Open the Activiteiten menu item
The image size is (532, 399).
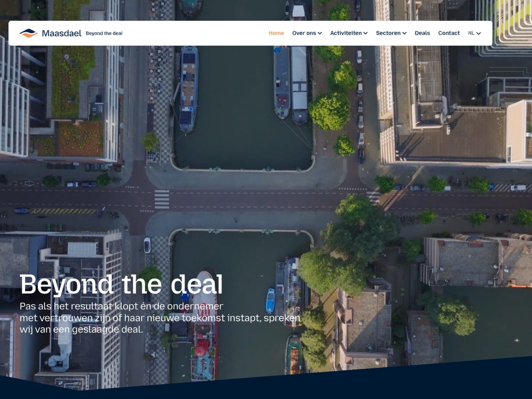click(346, 33)
